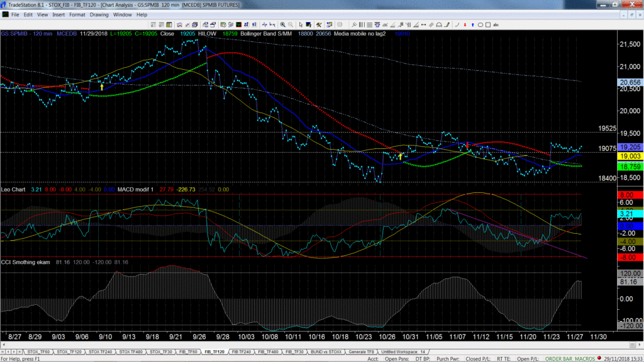Select the rectangle drawing tool
Image resolution: width=644 pixels, height=362 pixels.
click(488, 25)
